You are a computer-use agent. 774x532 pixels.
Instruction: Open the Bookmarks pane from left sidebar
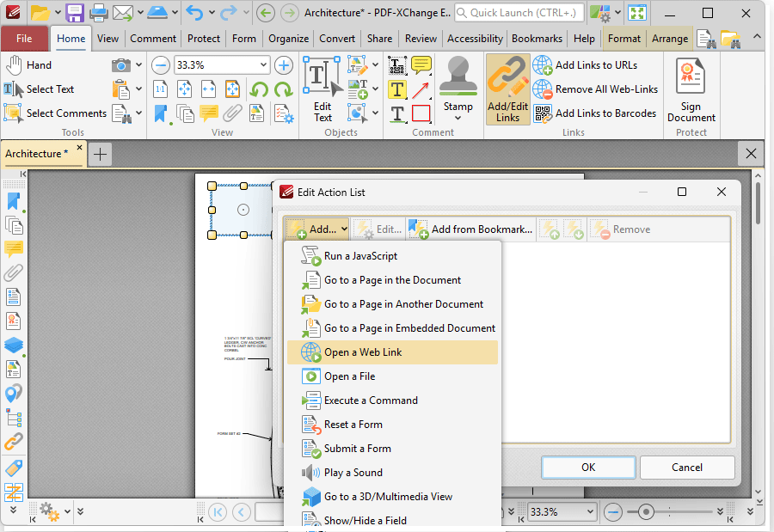coord(14,202)
